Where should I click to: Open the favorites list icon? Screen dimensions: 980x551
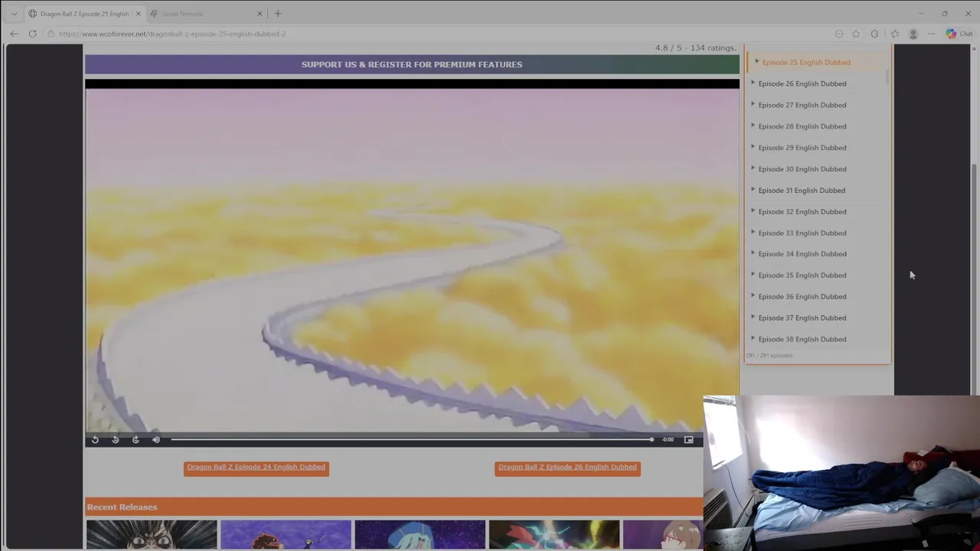pyautogui.click(x=894, y=34)
